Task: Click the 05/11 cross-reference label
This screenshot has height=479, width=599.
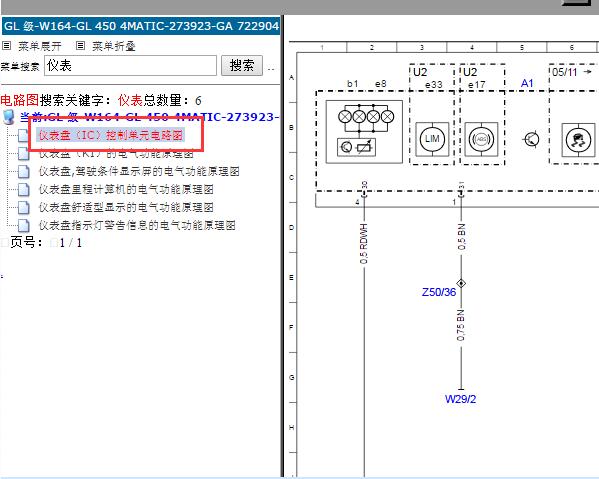Action: click(565, 72)
